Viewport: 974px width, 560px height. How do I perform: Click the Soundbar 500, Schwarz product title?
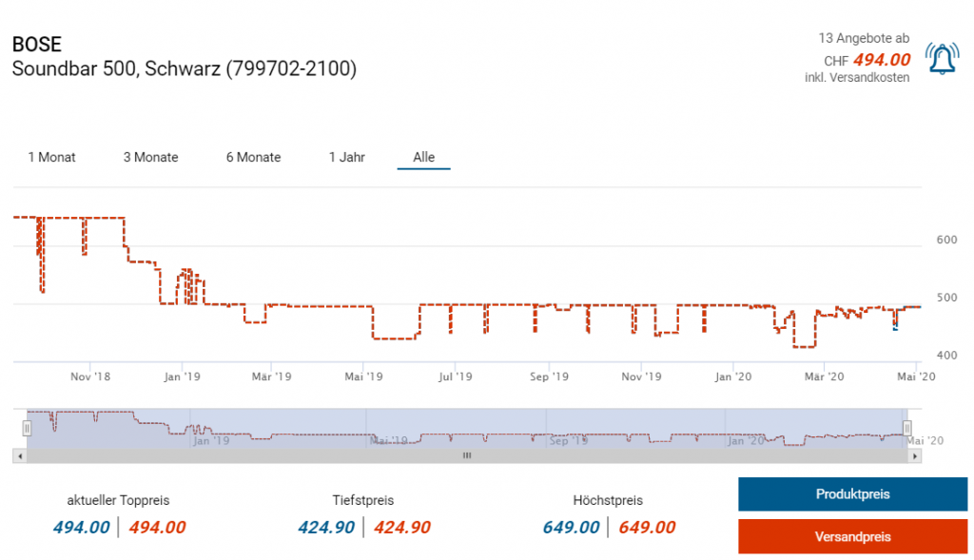point(184,69)
